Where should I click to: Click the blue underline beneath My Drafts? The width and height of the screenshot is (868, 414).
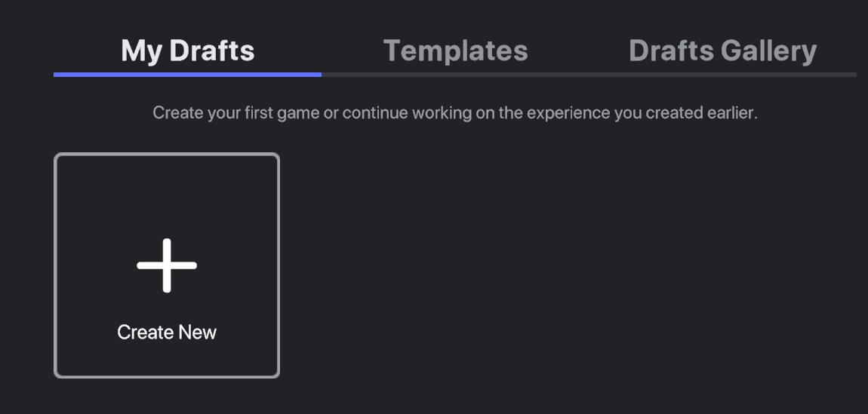pos(187,75)
